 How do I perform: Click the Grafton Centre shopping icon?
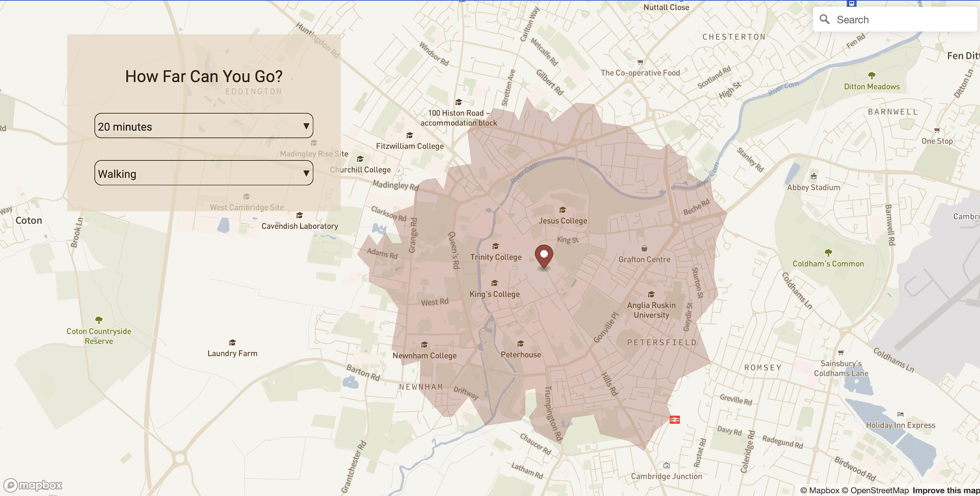click(644, 248)
